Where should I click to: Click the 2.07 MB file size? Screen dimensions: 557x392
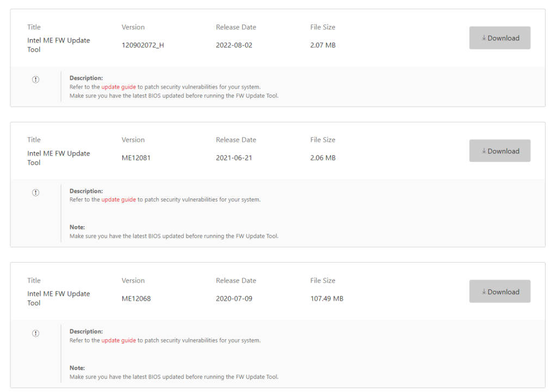[x=323, y=45]
